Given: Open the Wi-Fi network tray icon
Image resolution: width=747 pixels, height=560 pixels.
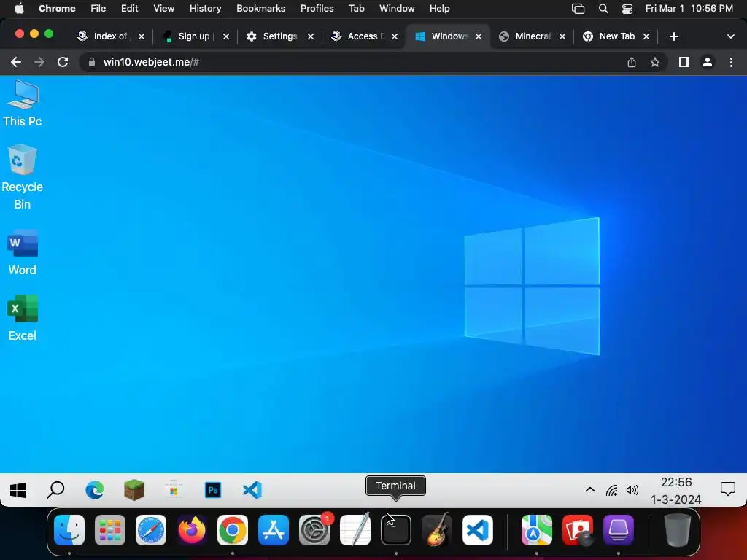Looking at the screenshot, I should pos(612,490).
